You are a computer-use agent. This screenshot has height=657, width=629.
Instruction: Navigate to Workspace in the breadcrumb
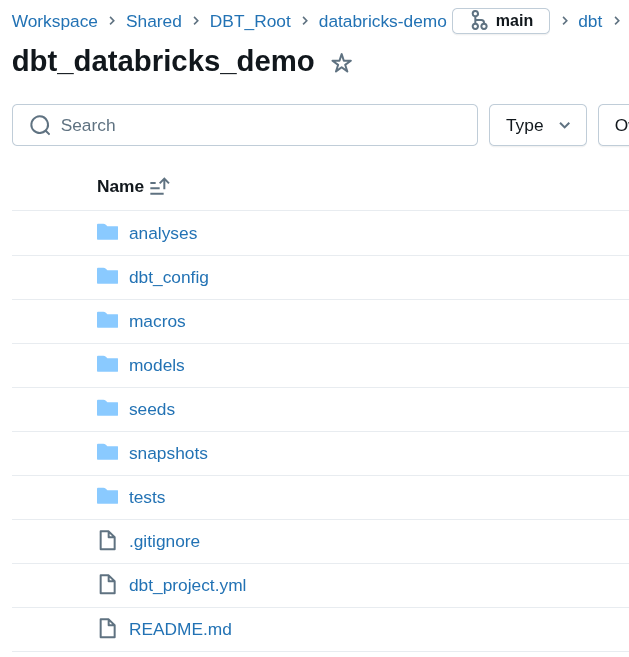click(55, 21)
